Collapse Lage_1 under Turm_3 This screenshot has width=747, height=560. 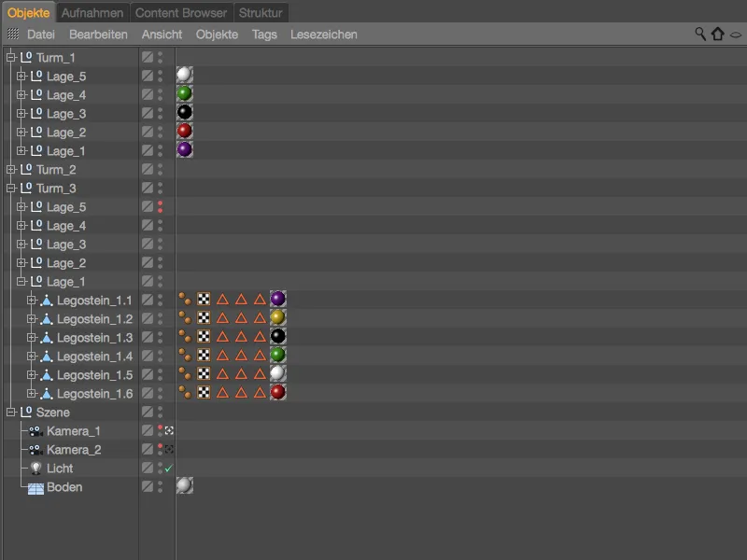21,281
